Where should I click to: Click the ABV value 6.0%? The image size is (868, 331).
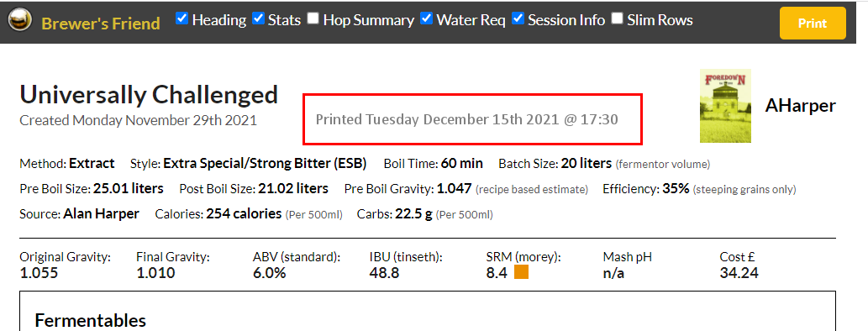270,273
